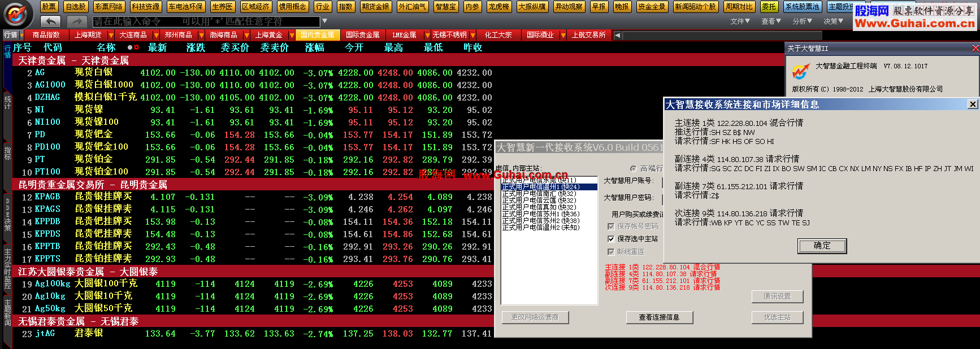The image size is (980, 349).
Task: Switch to the 上航交易所 tab
Action: (x=589, y=35)
